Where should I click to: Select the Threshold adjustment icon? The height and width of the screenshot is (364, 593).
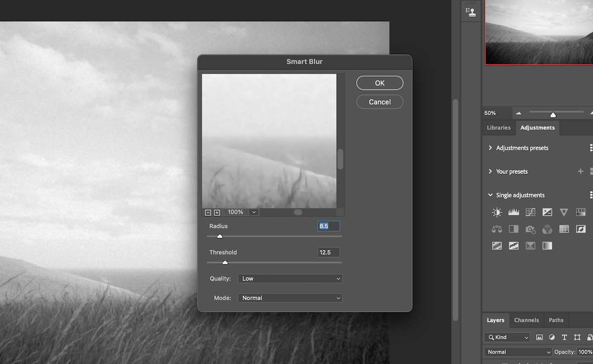pos(513,245)
